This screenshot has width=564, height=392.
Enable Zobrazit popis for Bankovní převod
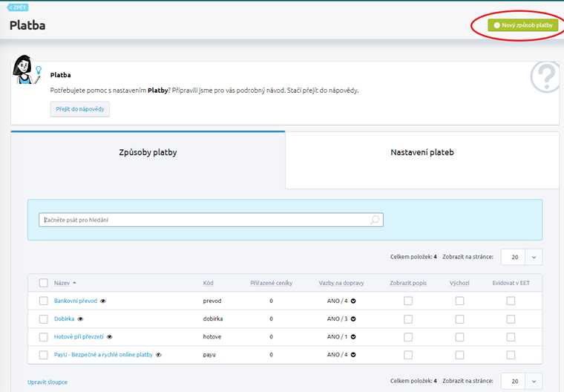408,301
